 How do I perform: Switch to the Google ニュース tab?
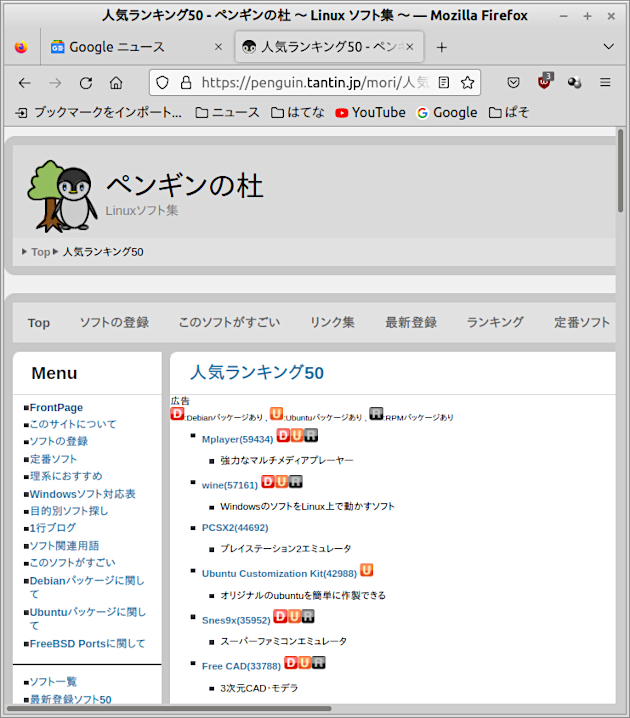(136, 47)
